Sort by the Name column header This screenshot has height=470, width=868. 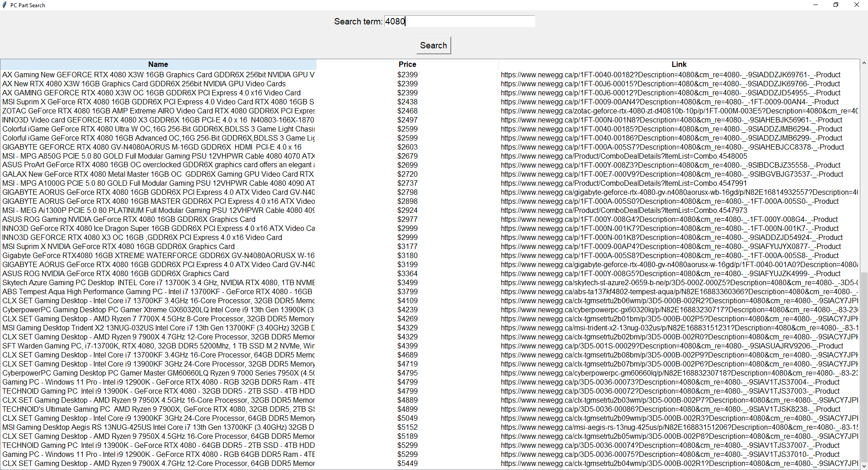click(158, 64)
